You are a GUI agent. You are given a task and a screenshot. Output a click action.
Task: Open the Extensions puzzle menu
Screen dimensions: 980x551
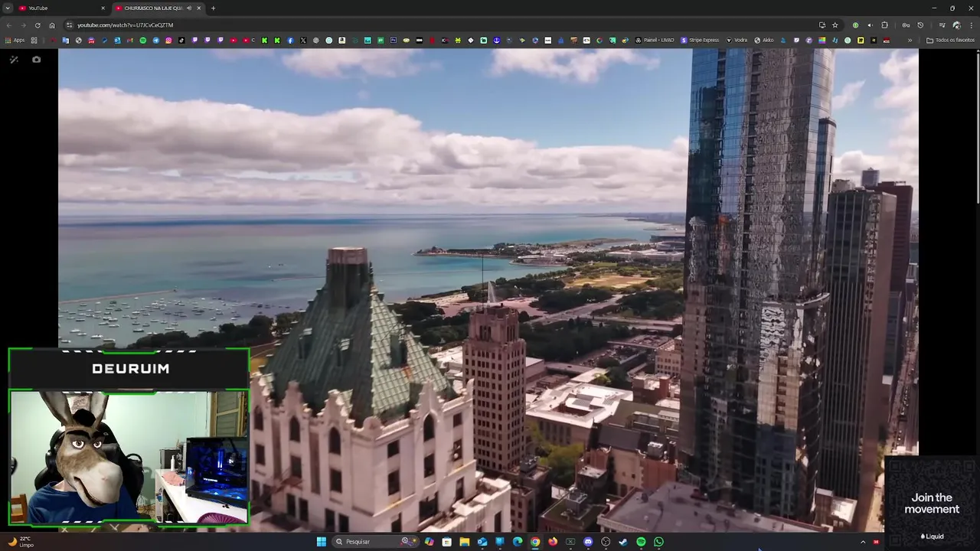click(884, 25)
